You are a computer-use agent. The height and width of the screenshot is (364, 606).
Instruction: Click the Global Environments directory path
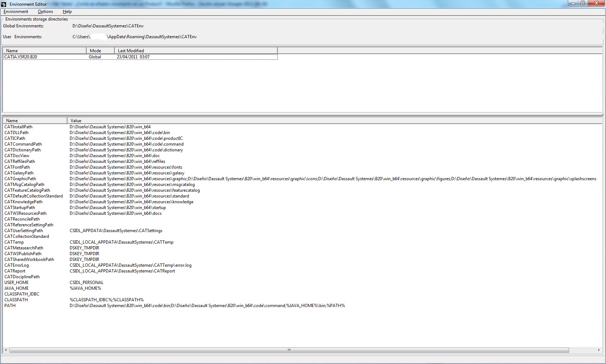pos(108,26)
